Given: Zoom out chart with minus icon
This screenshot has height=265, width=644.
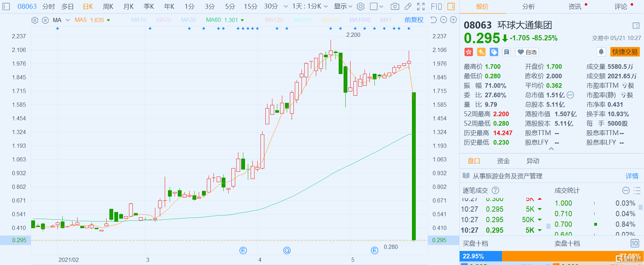Looking at the screenshot, I should tap(443, 20).
